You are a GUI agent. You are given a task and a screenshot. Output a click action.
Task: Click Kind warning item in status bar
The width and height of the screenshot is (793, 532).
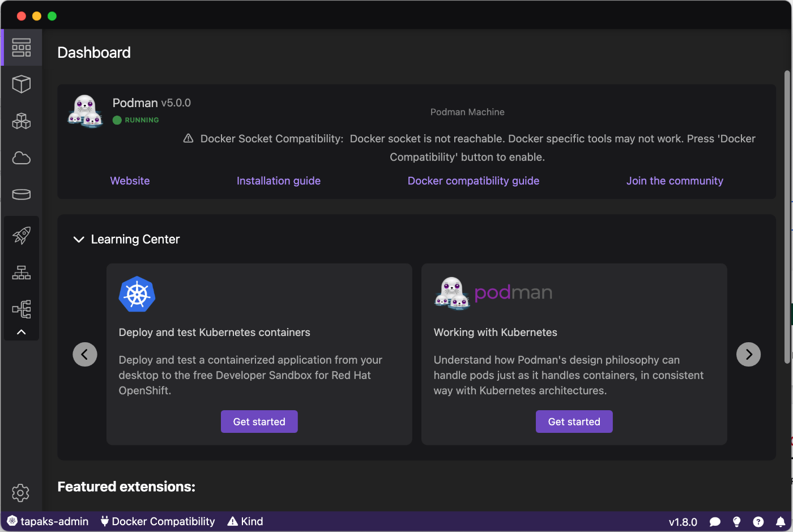245,521
